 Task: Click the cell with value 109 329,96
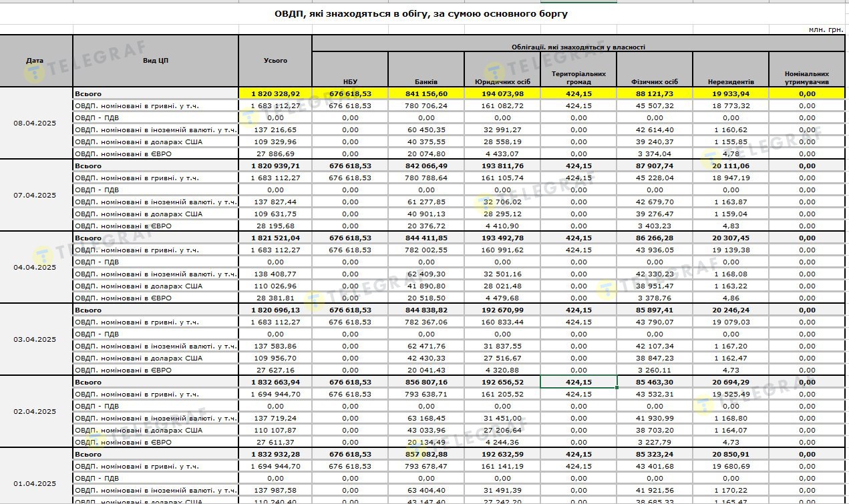click(275, 142)
